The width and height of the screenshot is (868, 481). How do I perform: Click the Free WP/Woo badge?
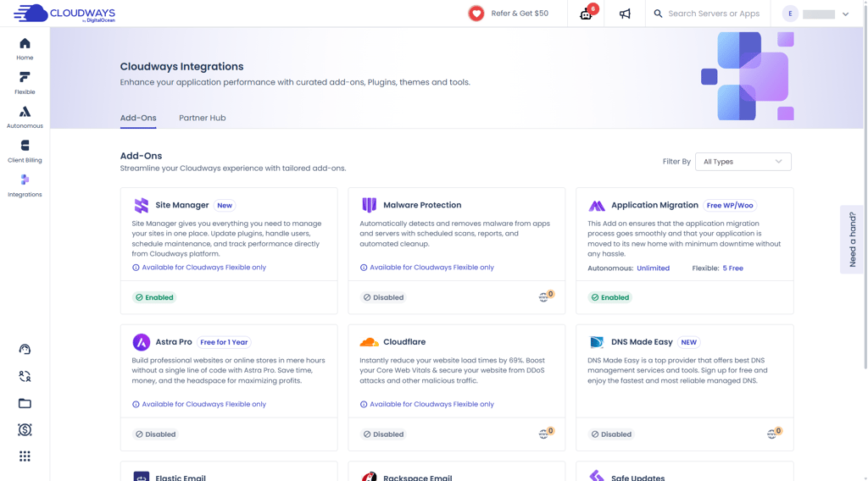[x=730, y=206]
